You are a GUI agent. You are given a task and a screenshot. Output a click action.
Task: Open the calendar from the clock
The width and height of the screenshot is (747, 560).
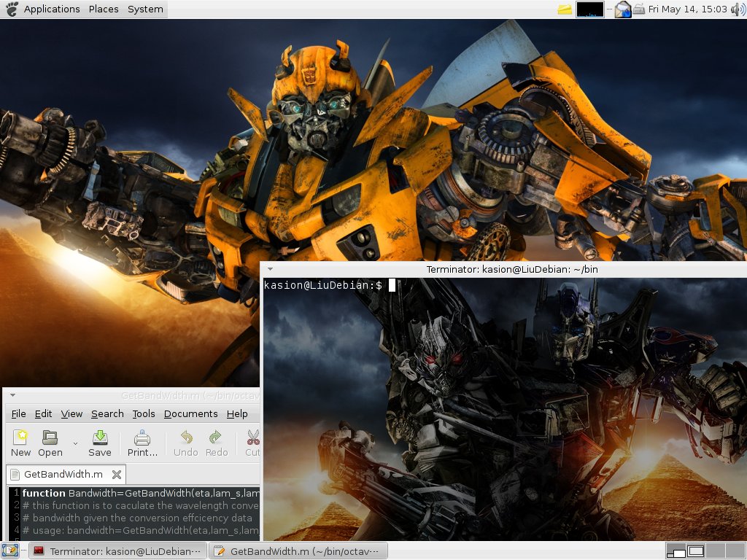[x=687, y=9]
